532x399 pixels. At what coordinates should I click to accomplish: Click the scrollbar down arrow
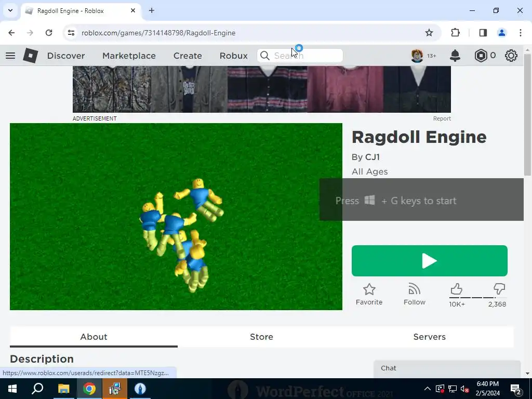point(527,374)
